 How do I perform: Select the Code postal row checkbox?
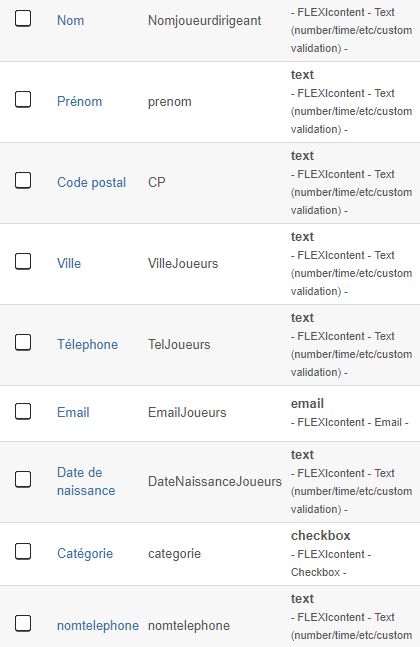pos(23,180)
